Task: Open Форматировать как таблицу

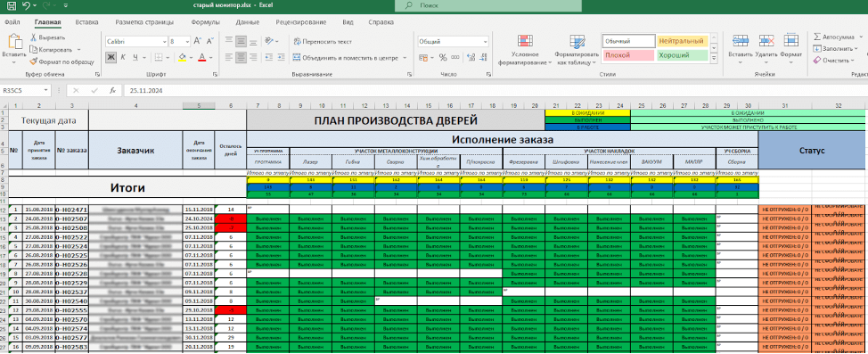Action: pos(577,51)
